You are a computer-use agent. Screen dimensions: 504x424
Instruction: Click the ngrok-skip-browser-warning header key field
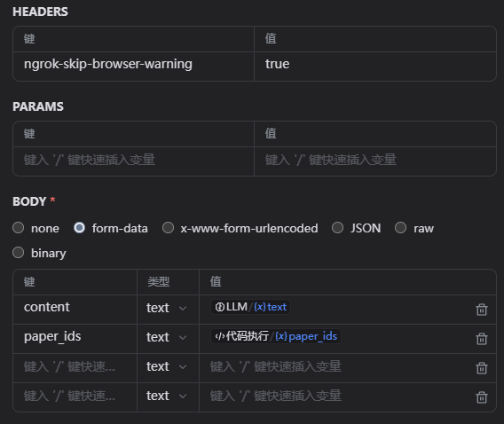(x=133, y=64)
